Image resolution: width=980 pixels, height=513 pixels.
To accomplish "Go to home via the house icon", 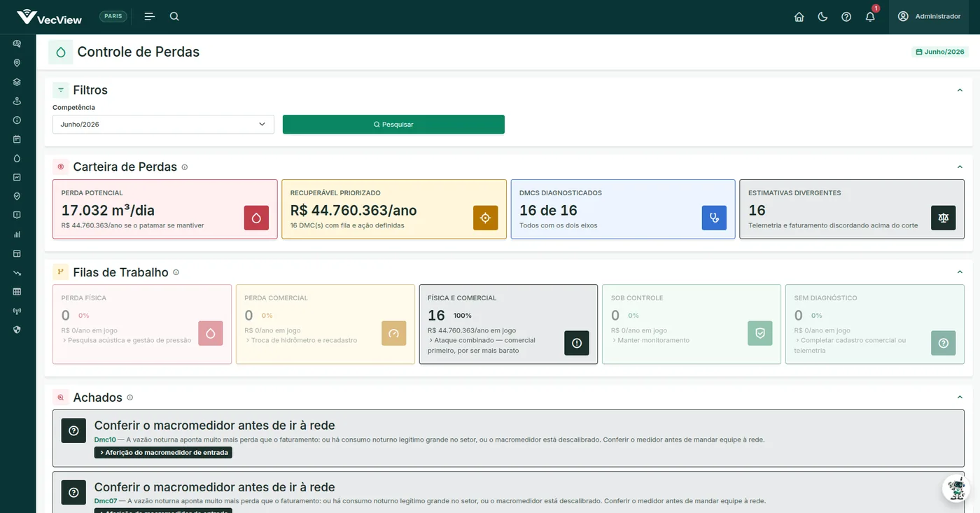I will (x=799, y=17).
